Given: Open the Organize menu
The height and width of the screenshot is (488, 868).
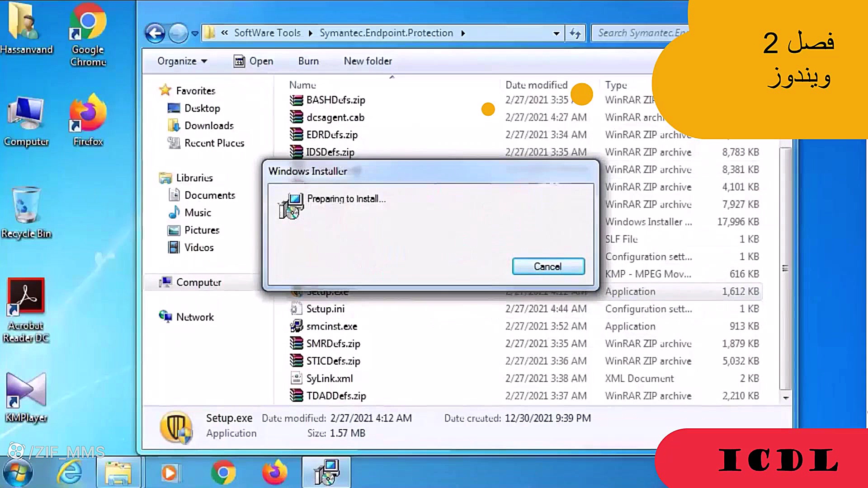Looking at the screenshot, I should click(182, 61).
